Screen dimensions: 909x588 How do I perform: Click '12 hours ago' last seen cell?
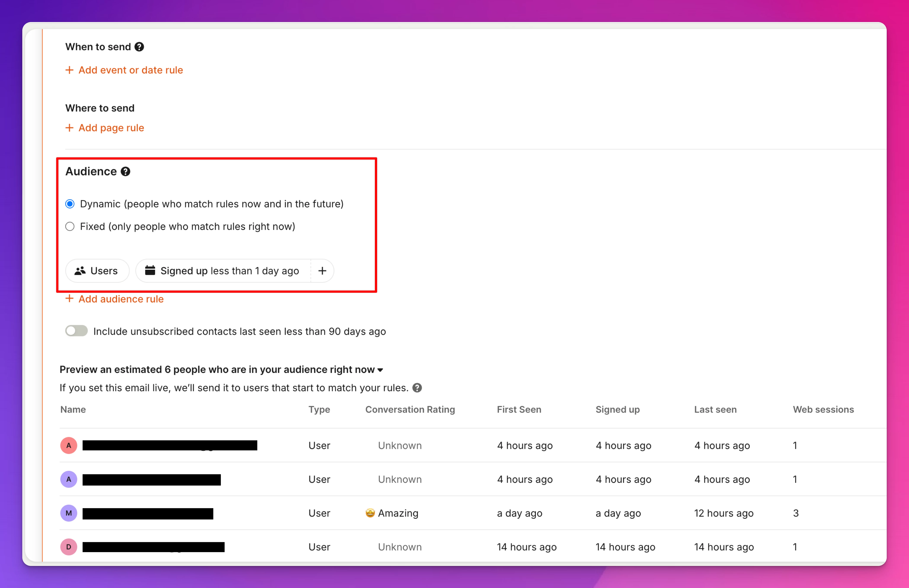pyautogui.click(x=724, y=513)
